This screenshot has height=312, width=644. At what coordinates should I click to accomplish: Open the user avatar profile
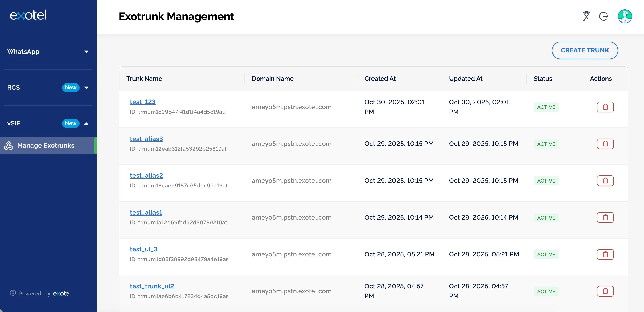click(x=624, y=16)
